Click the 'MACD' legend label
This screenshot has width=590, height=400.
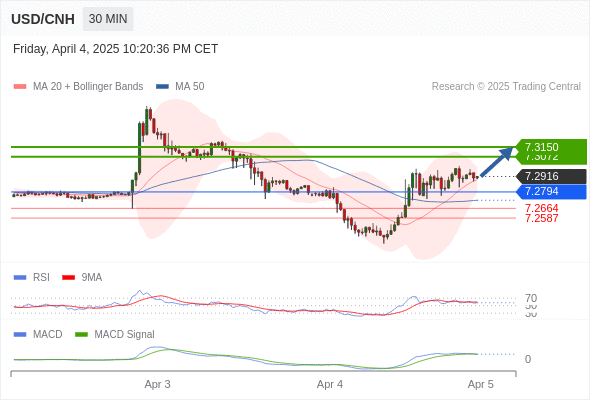pyautogui.click(x=48, y=335)
